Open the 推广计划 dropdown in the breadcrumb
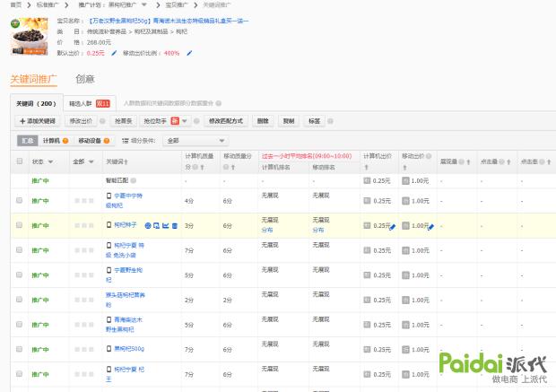The width and height of the screenshot is (556, 392). click(x=144, y=5)
